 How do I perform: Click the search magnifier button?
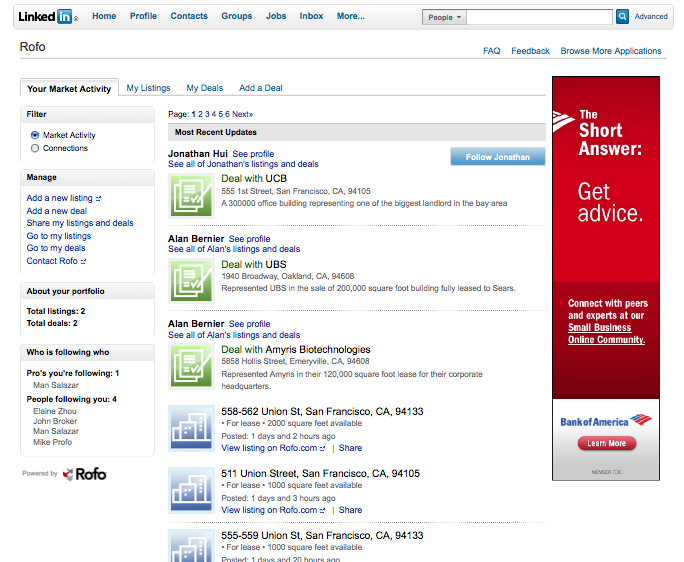point(622,17)
